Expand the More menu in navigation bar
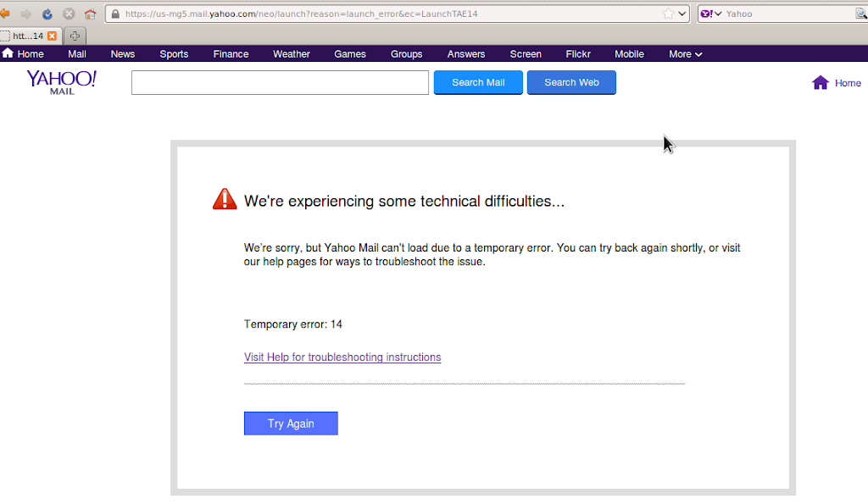 (x=685, y=53)
